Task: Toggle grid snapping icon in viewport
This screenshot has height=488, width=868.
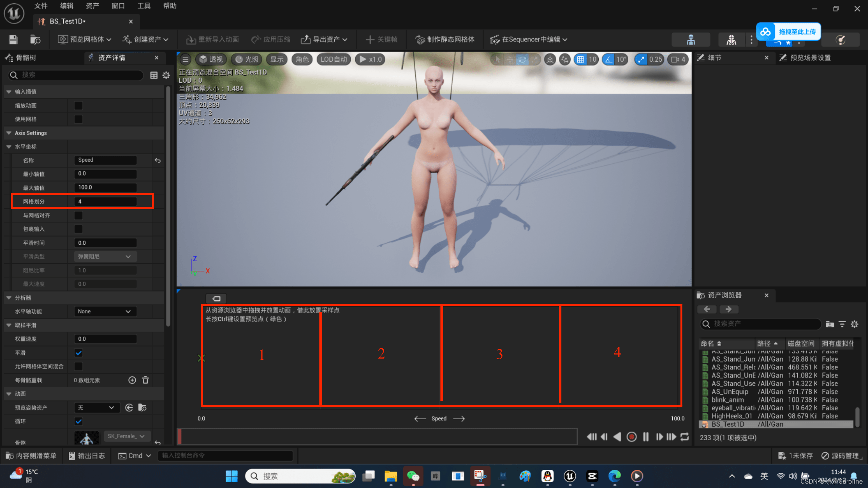Action: point(580,59)
